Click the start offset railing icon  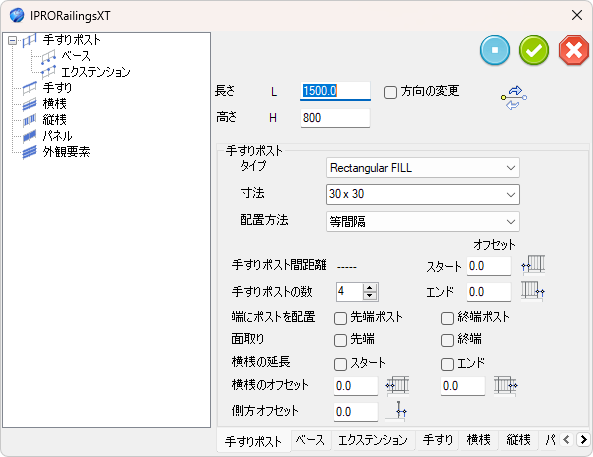tap(533, 264)
